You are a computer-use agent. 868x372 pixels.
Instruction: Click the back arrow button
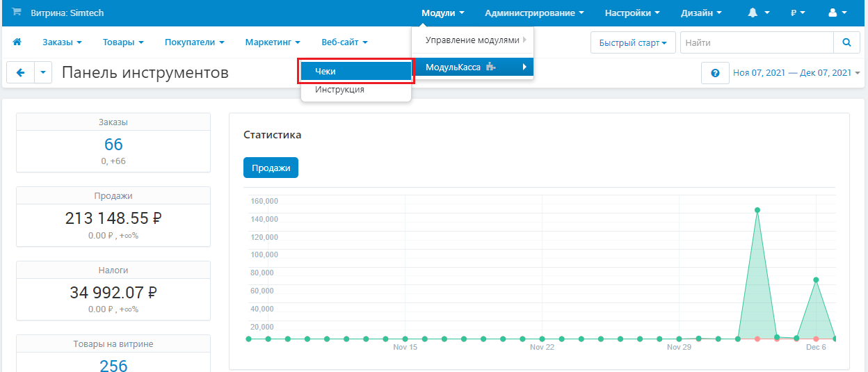coord(20,72)
